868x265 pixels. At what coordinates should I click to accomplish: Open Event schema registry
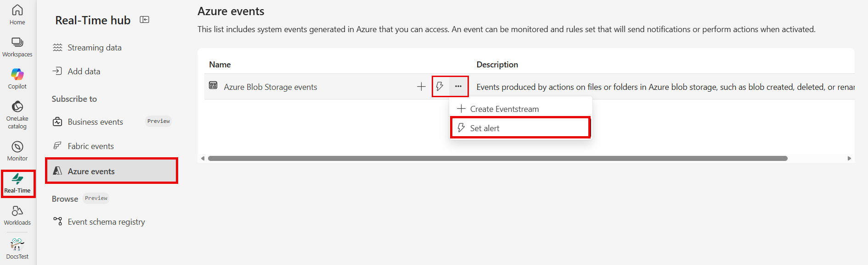click(106, 222)
